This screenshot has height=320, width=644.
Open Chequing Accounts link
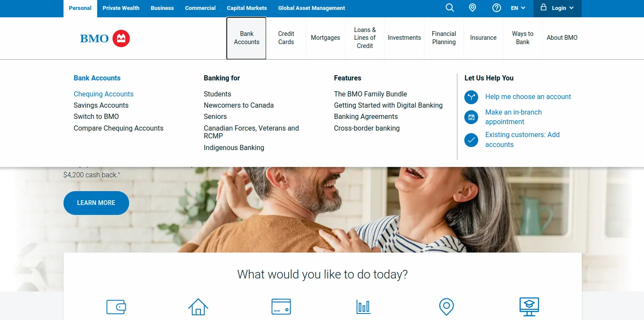[104, 94]
